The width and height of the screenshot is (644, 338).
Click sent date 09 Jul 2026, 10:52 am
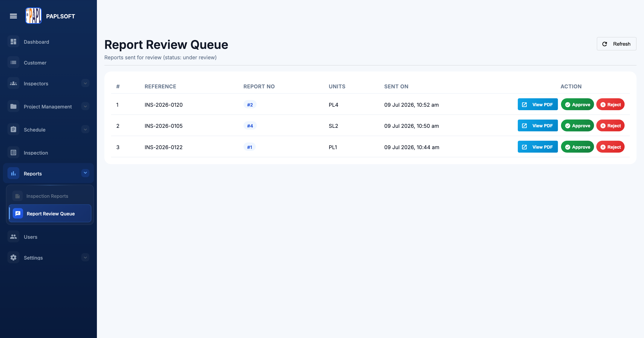(411, 104)
